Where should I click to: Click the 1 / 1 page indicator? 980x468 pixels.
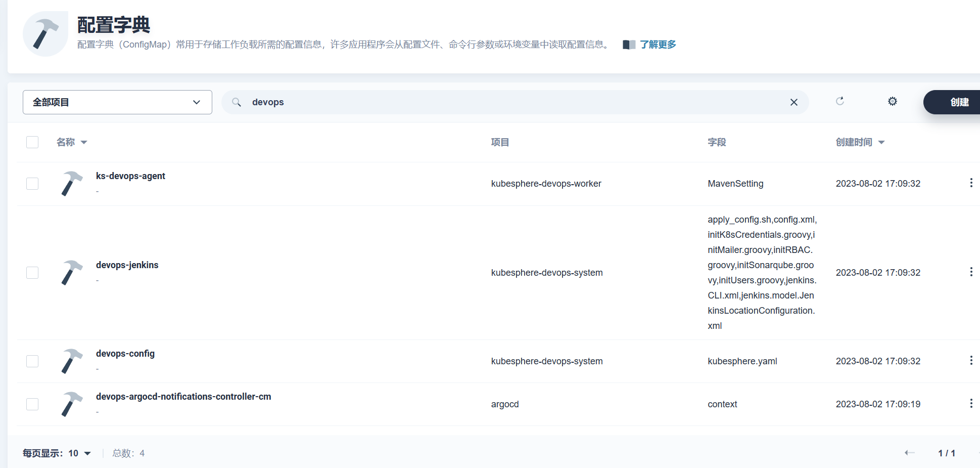click(947, 453)
